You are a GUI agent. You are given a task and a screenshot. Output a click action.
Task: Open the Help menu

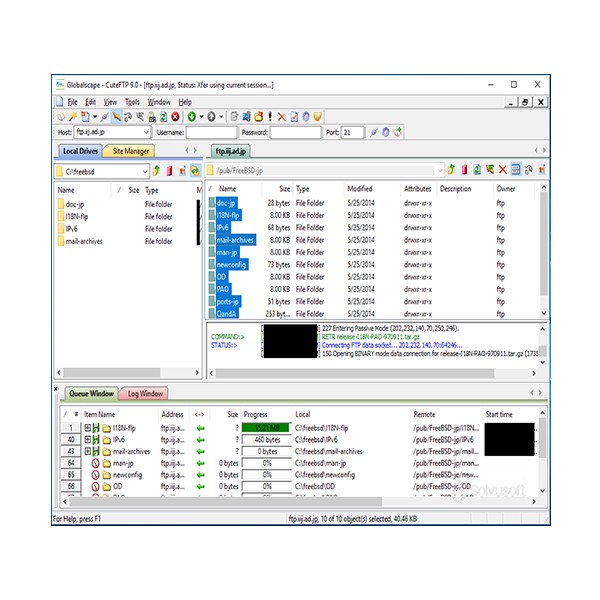tap(185, 102)
